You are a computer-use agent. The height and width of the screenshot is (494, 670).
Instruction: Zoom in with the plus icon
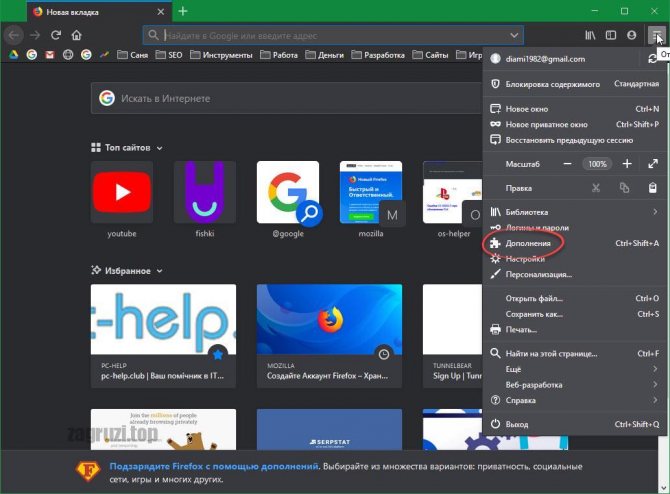627,164
